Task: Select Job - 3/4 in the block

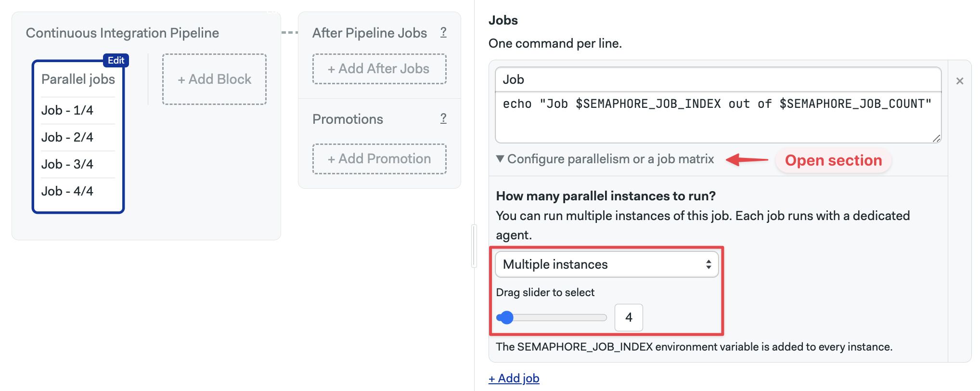Action: pyautogui.click(x=67, y=164)
